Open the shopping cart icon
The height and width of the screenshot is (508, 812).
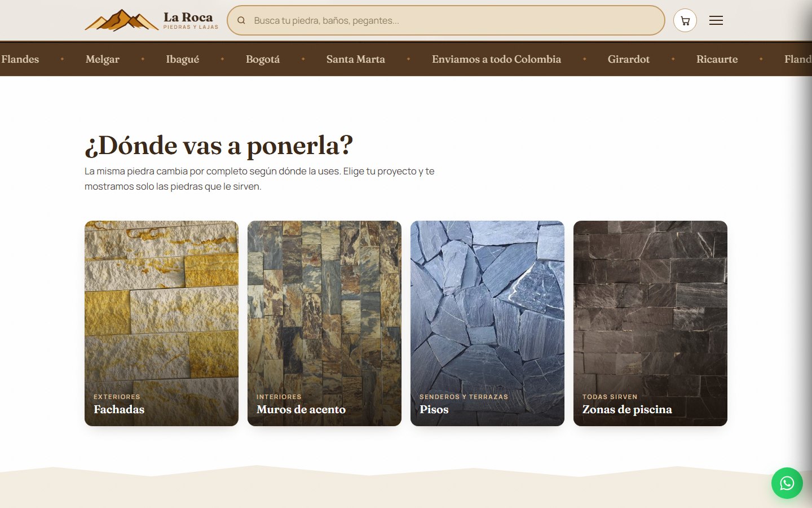coord(685,21)
